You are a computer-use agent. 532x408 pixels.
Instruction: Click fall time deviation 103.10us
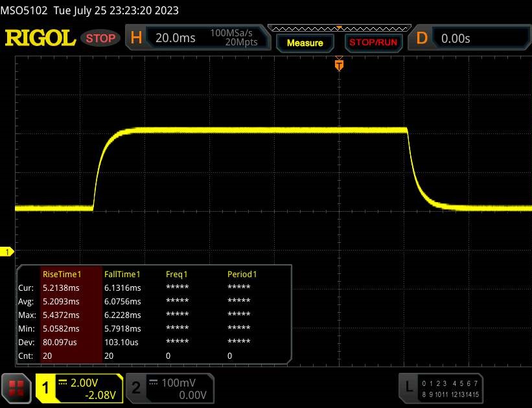click(x=121, y=342)
